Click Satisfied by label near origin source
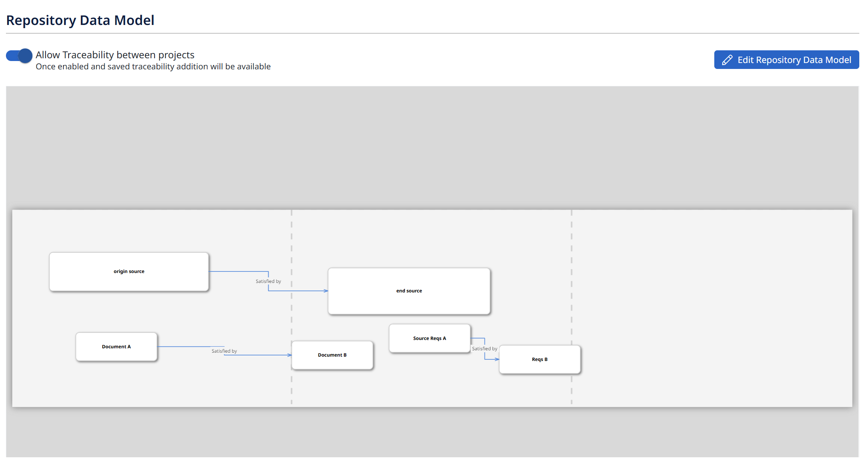868x464 pixels. tap(268, 281)
